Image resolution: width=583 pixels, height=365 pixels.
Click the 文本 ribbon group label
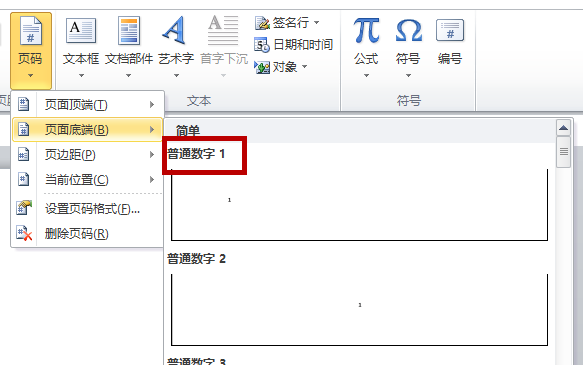(199, 101)
